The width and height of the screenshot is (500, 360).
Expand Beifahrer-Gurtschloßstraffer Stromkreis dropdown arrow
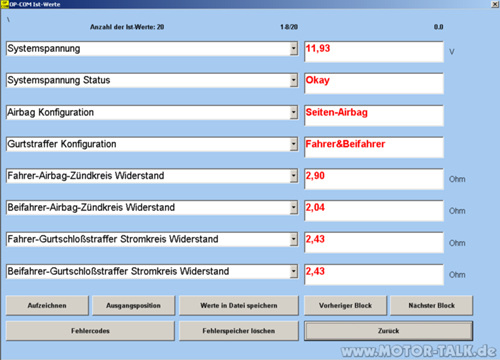(294, 272)
